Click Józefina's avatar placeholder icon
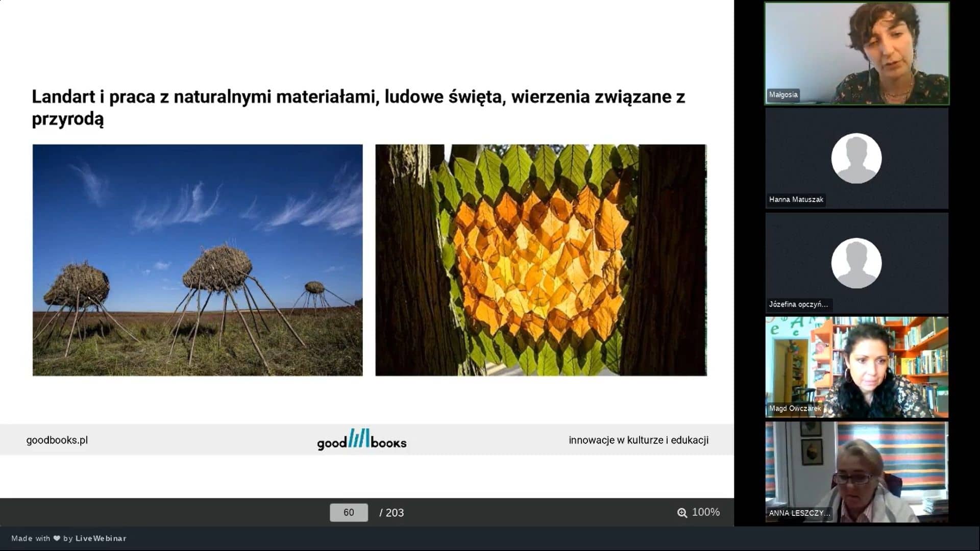Viewport: 980px width, 551px height. [856, 263]
